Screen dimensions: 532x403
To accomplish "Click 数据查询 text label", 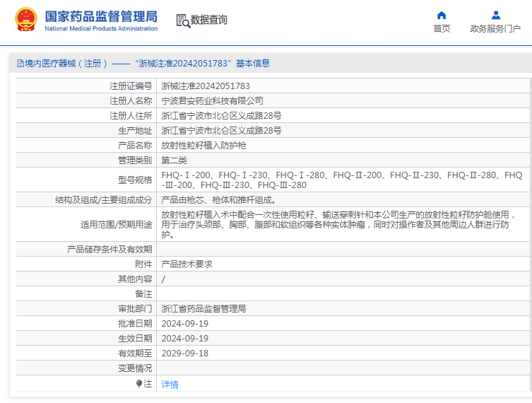I will tap(209, 20).
